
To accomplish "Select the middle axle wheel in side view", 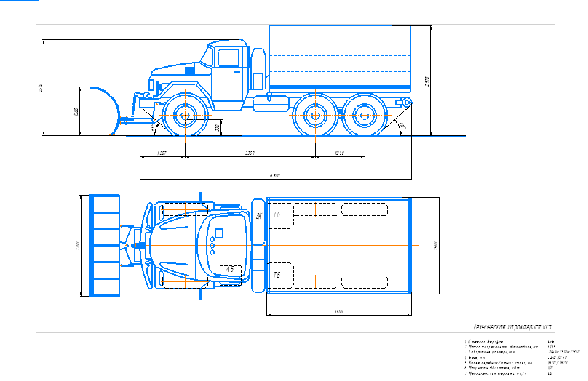I will click(315, 116).
